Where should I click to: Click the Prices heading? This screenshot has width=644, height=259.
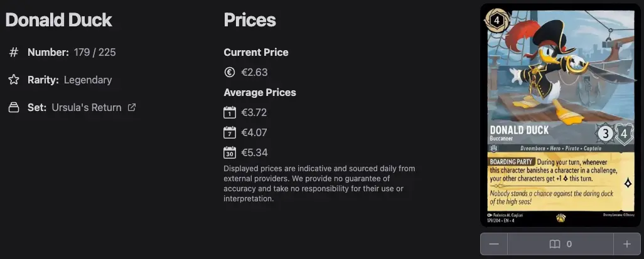(250, 20)
